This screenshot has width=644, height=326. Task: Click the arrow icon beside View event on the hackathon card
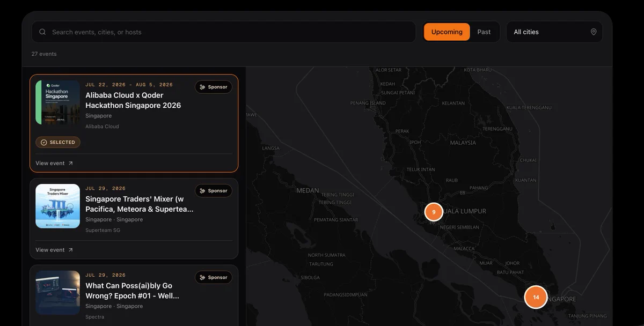[70, 163]
